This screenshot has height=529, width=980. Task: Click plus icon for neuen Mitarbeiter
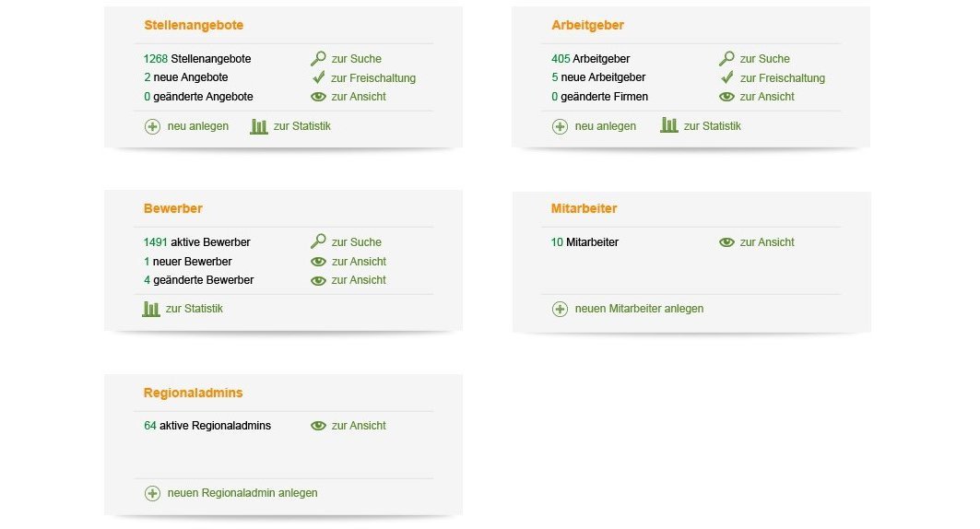560,309
